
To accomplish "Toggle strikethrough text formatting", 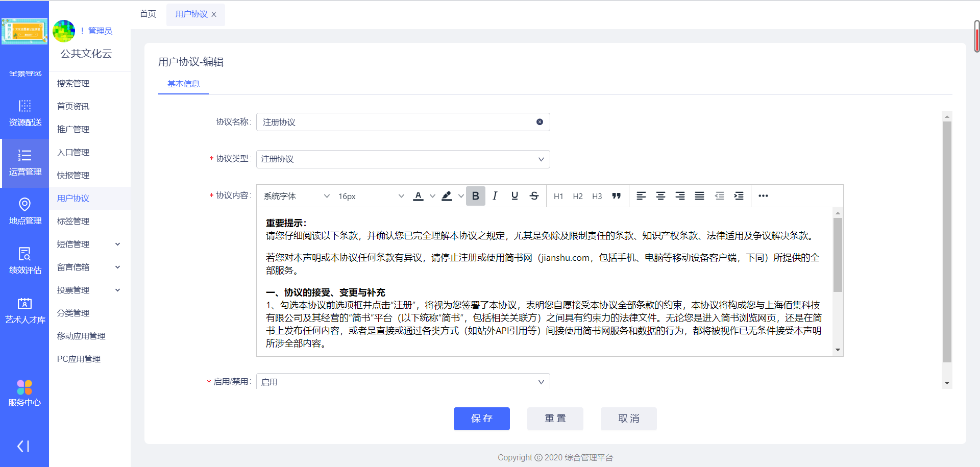I will click(x=534, y=196).
